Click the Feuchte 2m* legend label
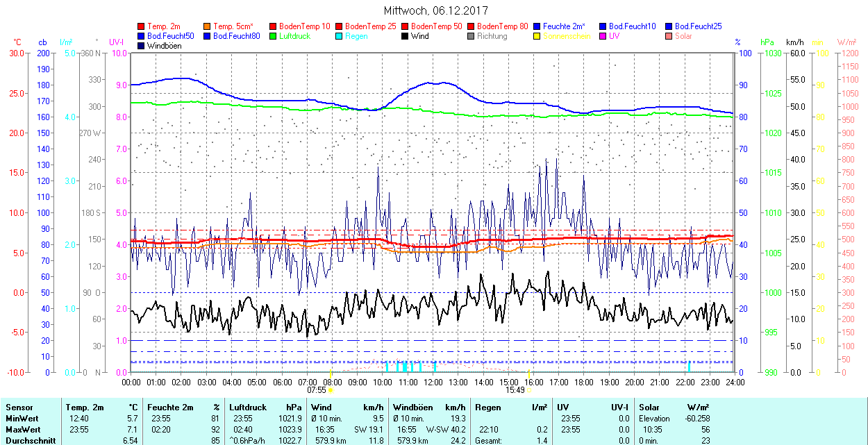 point(564,26)
